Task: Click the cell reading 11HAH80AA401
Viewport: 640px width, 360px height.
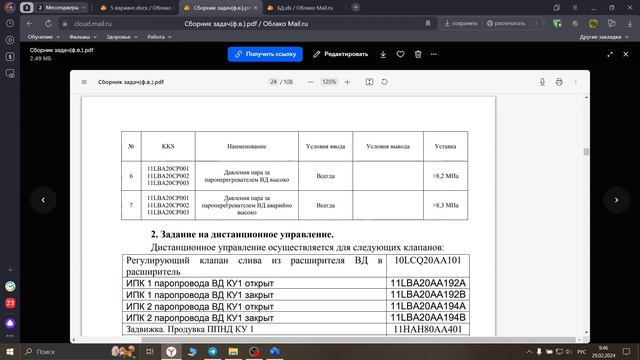Action: (428, 329)
